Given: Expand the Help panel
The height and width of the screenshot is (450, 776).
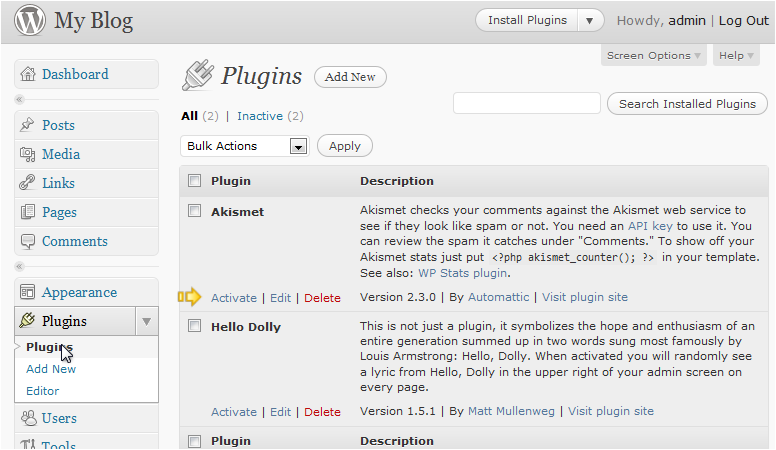Looking at the screenshot, I should pos(736,55).
